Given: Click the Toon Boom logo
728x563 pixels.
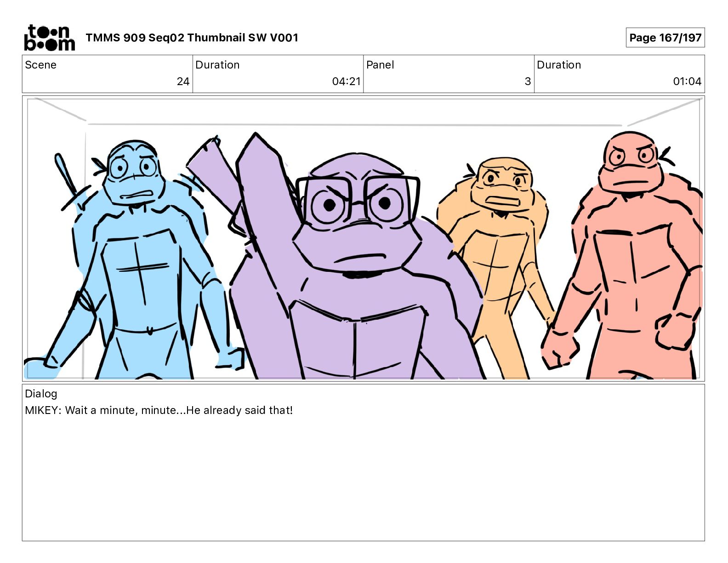Looking at the screenshot, I should 49,37.
